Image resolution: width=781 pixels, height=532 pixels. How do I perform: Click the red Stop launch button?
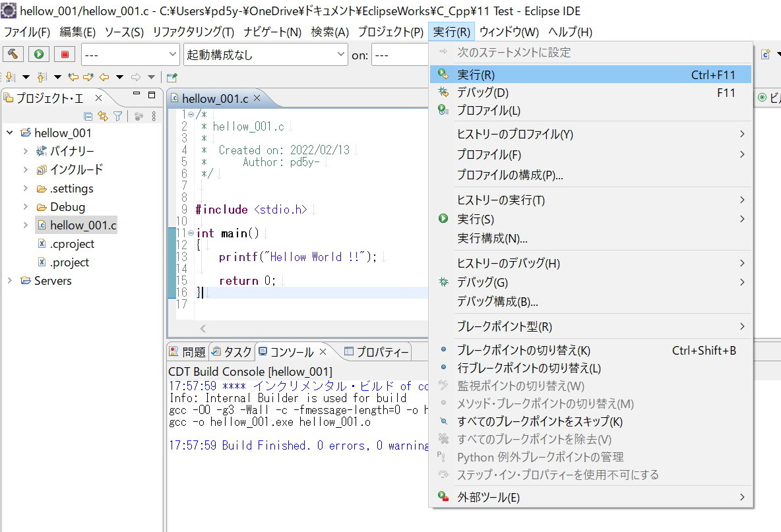tap(65, 54)
